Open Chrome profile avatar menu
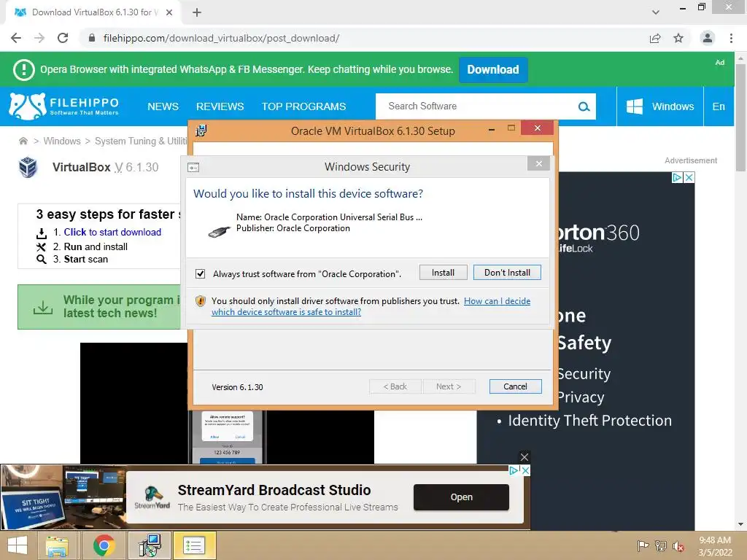This screenshot has height=560, width=747. [708, 38]
